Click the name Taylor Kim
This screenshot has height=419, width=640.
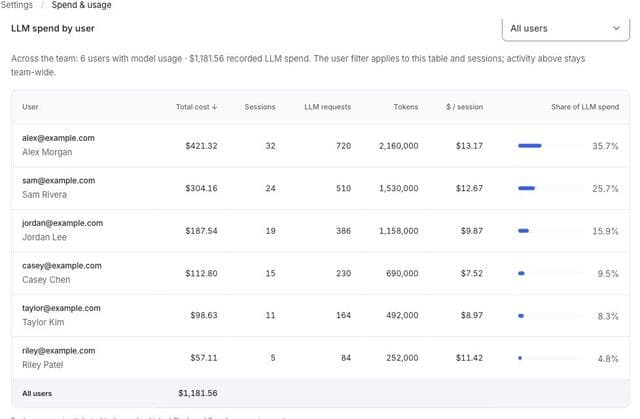tap(43, 322)
